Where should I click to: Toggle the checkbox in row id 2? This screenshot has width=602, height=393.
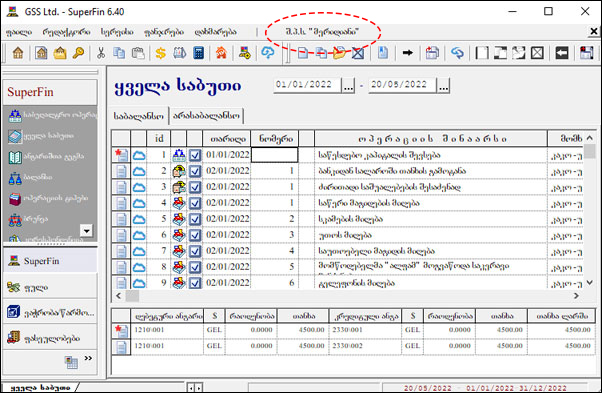[195, 171]
